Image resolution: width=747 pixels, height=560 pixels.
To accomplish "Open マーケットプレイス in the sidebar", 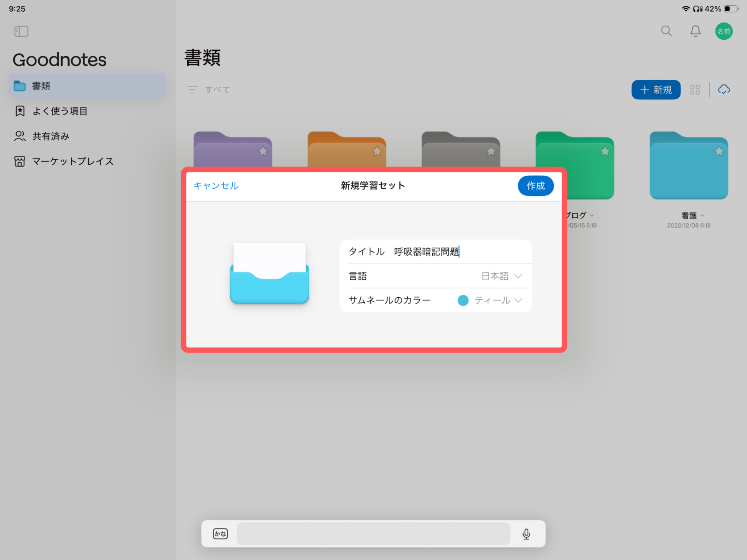I will (x=72, y=162).
